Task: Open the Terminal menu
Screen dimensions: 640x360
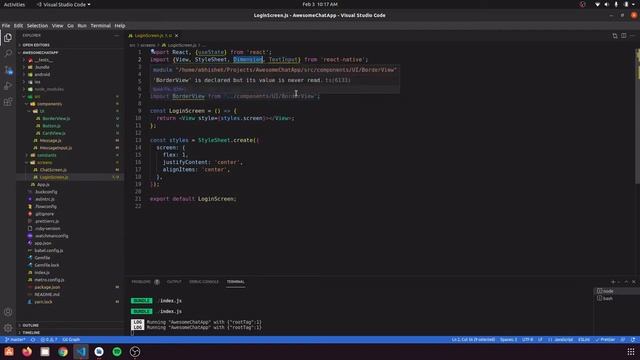Action: point(100,25)
